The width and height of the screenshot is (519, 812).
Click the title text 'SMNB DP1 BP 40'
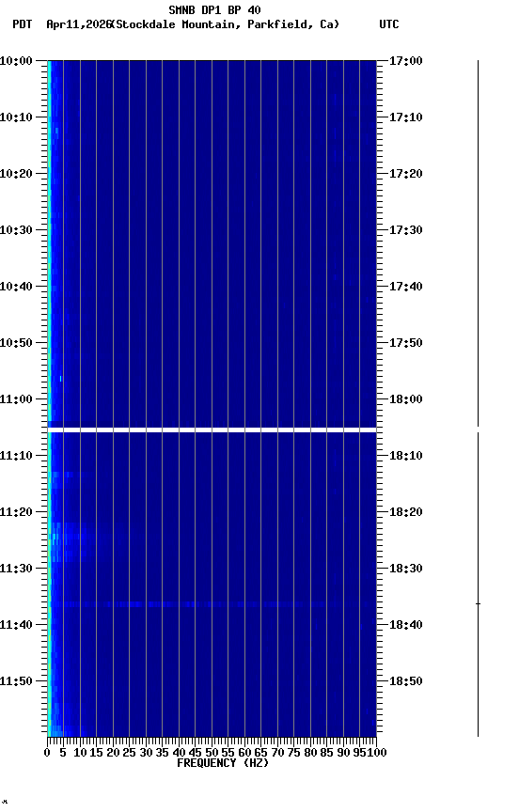[214, 9]
